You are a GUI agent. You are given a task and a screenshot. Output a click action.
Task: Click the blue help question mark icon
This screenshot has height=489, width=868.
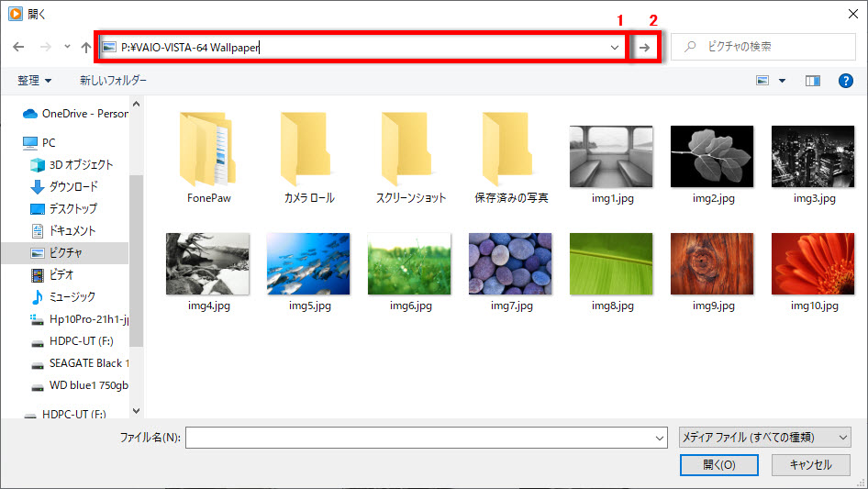tap(846, 81)
